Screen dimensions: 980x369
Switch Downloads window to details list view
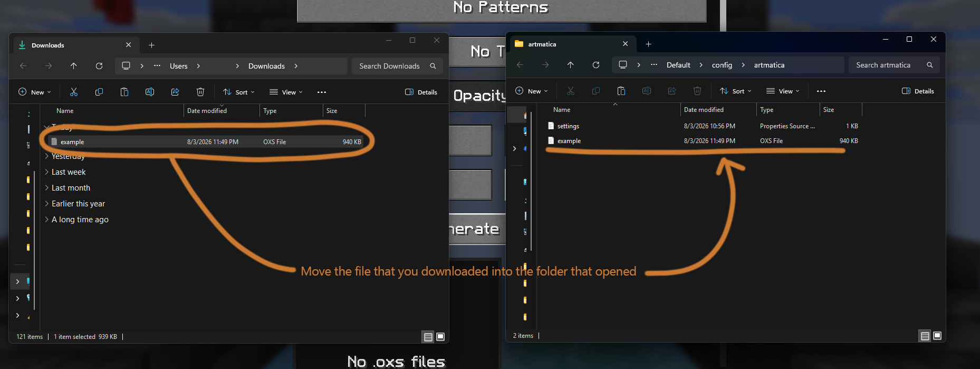(428, 337)
